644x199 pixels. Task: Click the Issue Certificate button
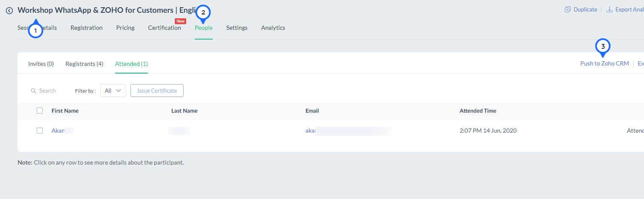(x=157, y=91)
